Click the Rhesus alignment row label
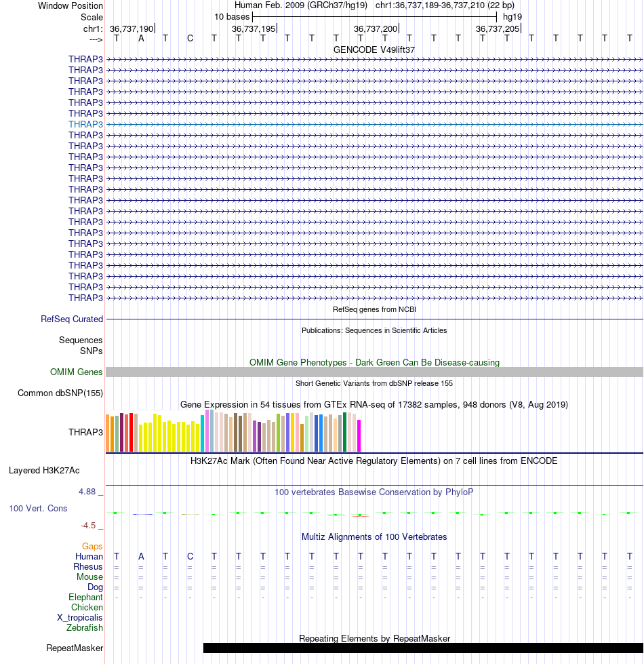The height and width of the screenshot is (664, 644). (88, 567)
